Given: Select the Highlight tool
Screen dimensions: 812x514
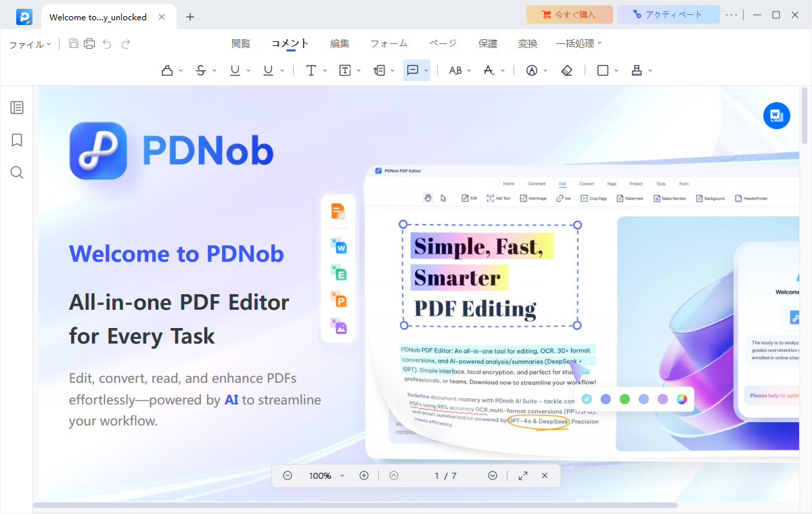Looking at the screenshot, I should tap(168, 70).
